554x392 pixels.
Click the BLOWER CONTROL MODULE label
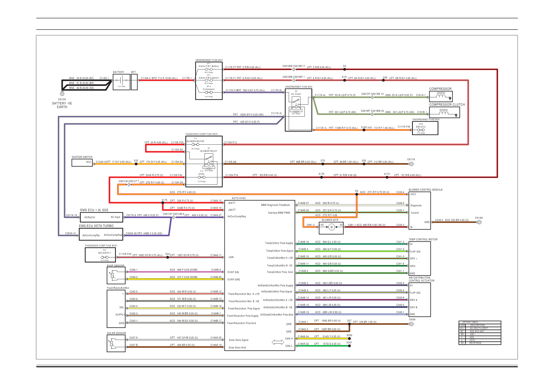click(x=425, y=190)
